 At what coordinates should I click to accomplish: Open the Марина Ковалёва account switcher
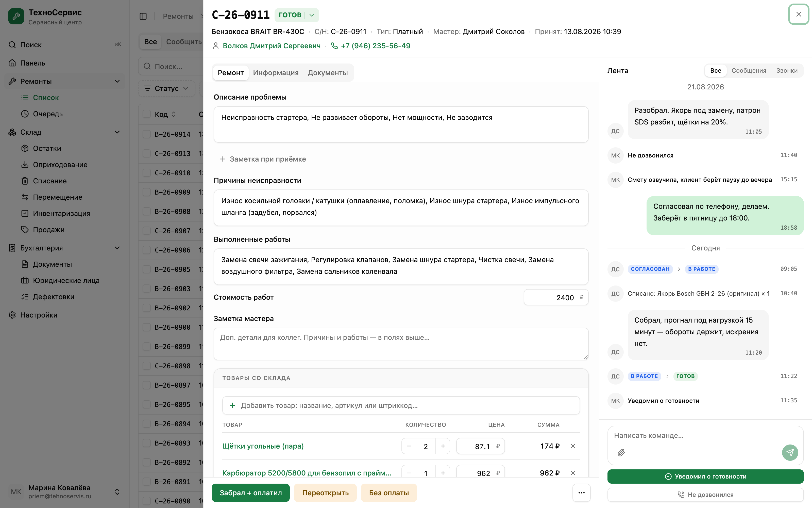pyautogui.click(x=65, y=491)
